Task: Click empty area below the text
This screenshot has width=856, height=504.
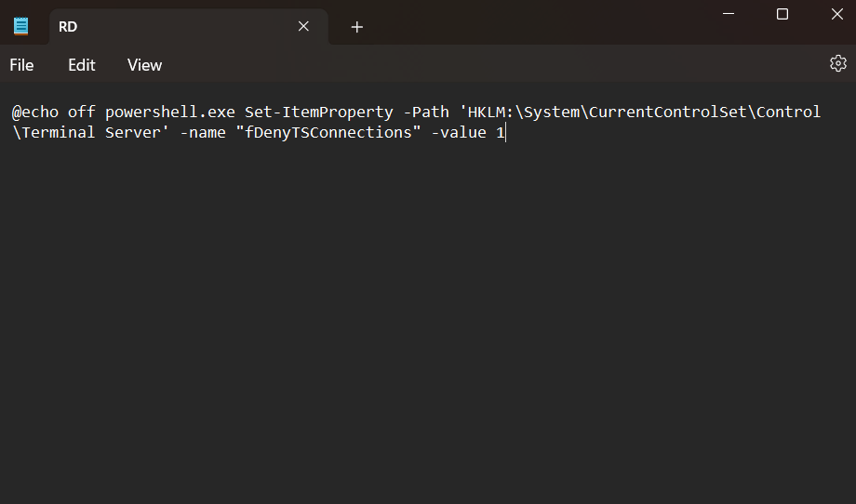Action: point(428,325)
